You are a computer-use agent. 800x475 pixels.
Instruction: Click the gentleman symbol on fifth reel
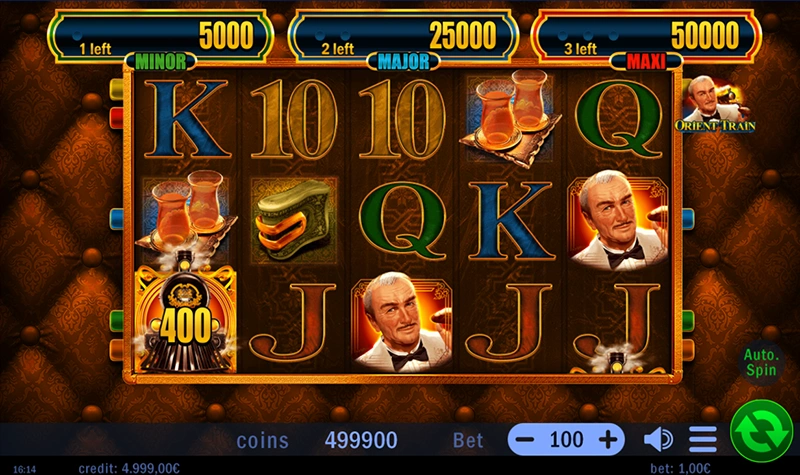(618, 220)
